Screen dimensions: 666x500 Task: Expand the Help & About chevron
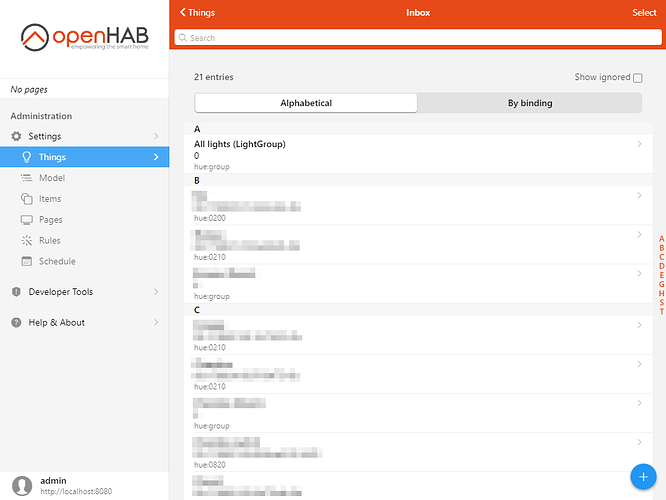[155, 323]
